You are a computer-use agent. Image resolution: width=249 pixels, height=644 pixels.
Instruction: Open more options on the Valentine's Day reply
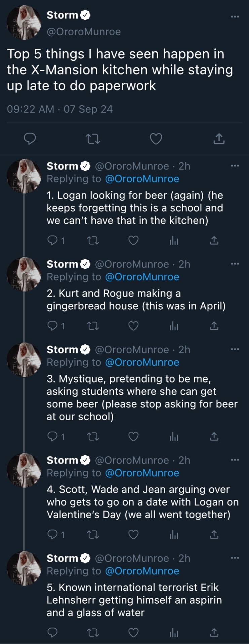tap(235, 460)
